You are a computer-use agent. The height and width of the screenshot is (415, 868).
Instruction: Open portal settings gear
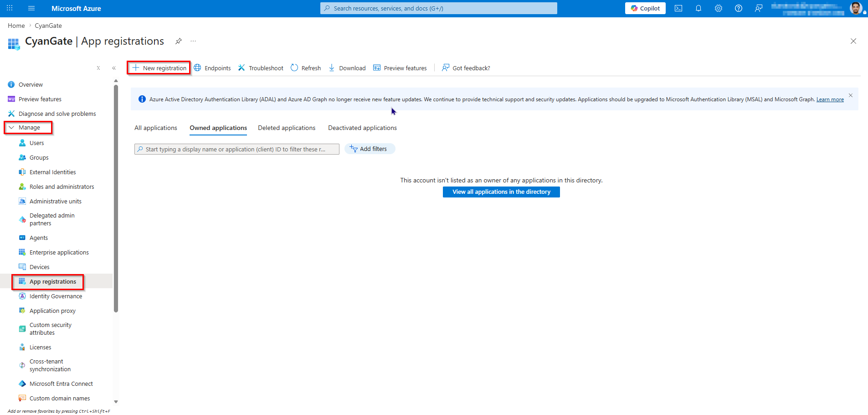click(719, 8)
